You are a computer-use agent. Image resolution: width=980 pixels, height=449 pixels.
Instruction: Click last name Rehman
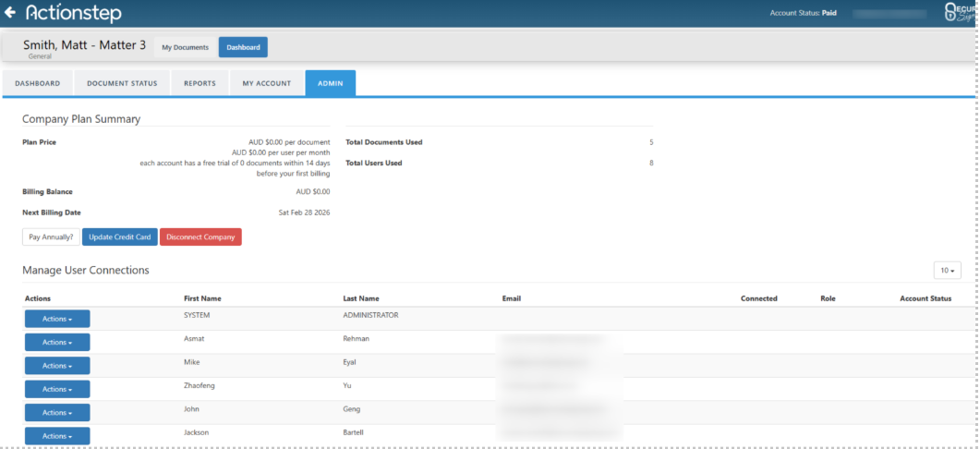pos(357,339)
